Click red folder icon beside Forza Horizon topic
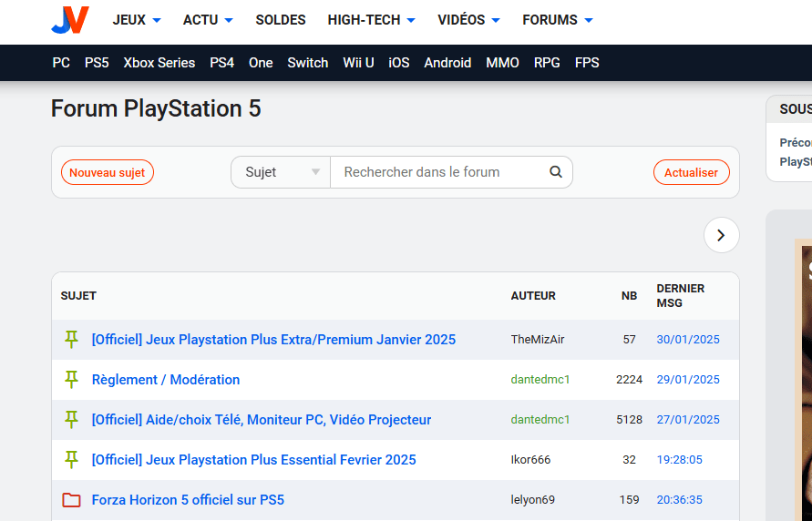 point(71,500)
